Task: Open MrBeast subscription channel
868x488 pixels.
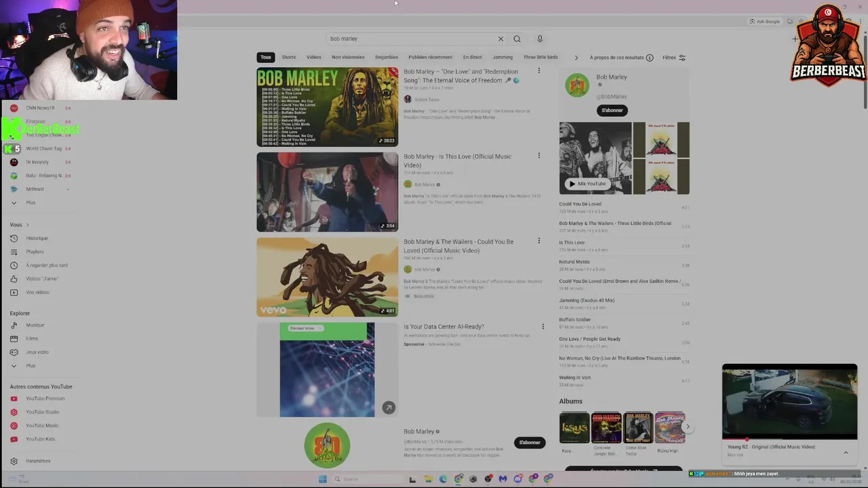Action: coord(35,189)
